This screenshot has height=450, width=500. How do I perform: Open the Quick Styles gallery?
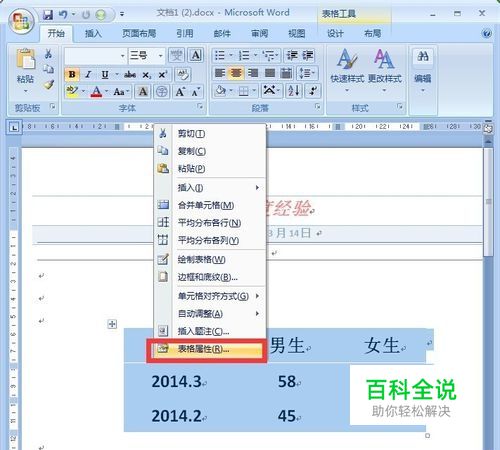[x=347, y=71]
